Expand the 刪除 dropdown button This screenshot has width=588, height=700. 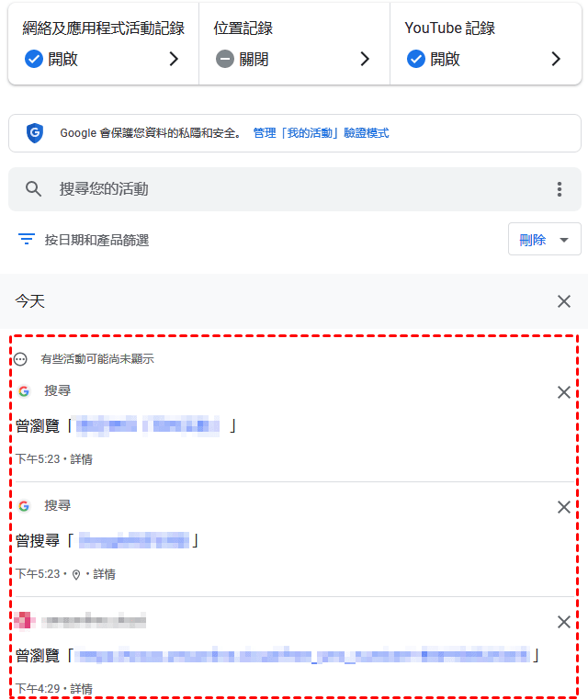point(544,239)
